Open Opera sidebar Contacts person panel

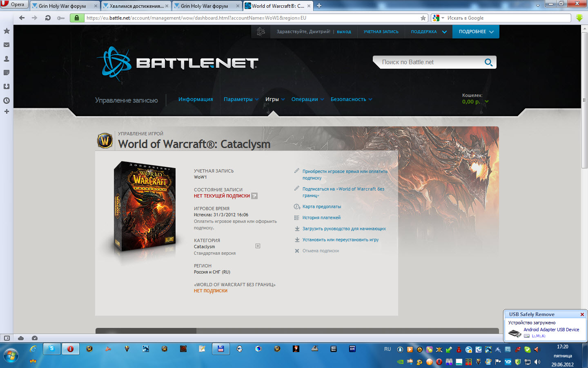click(x=7, y=59)
